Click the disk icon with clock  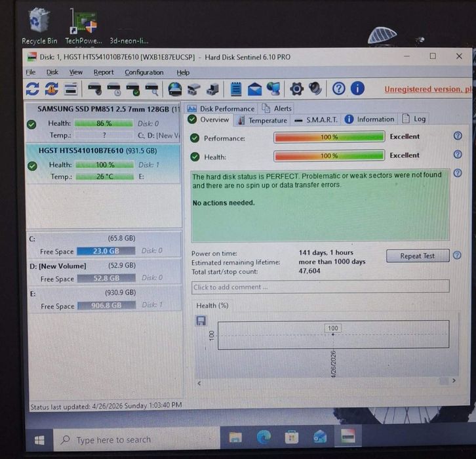coord(114,90)
